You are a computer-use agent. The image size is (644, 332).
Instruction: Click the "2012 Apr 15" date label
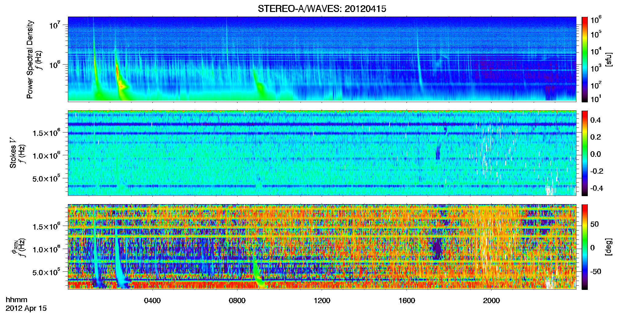26,308
